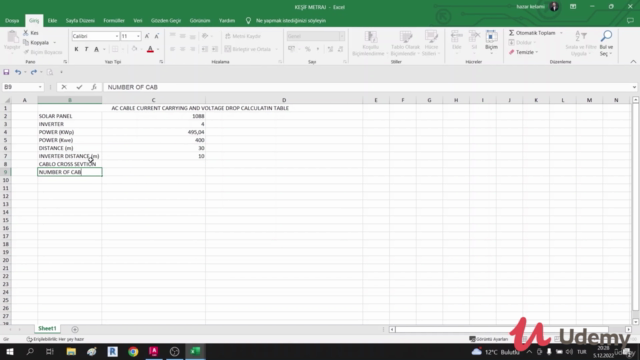
Task: Open Revit from taskbar
Action: pyautogui.click(x=113, y=351)
